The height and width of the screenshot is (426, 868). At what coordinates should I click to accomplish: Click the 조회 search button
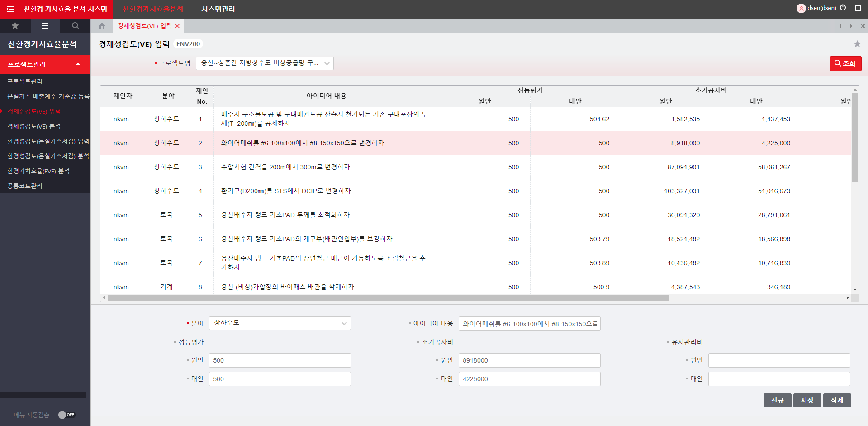pyautogui.click(x=845, y=63)
